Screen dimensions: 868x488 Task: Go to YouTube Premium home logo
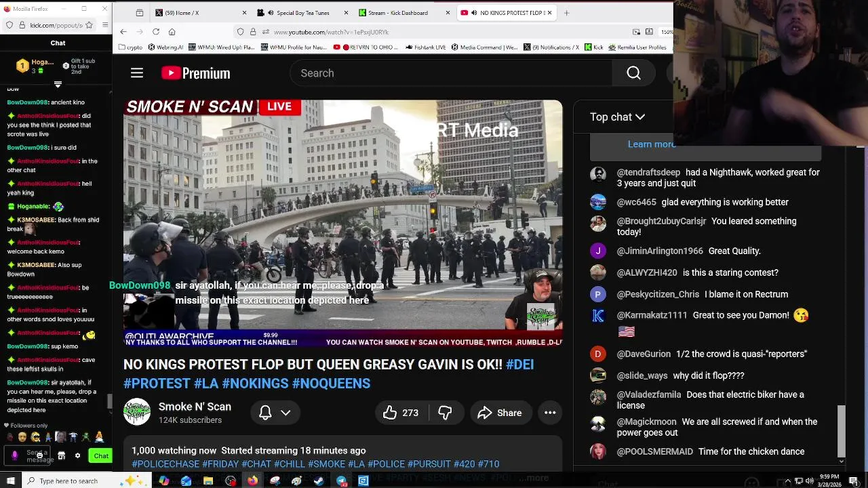[x=196, y=73]
